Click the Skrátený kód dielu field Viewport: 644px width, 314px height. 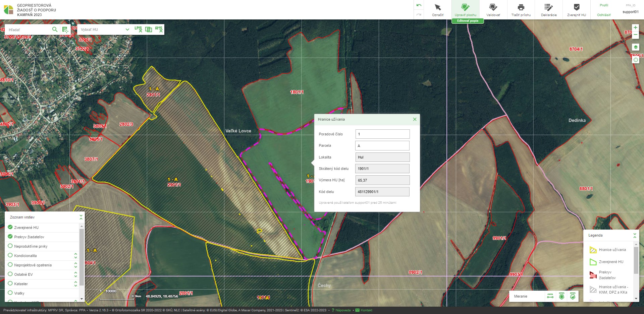click(382, 169)
